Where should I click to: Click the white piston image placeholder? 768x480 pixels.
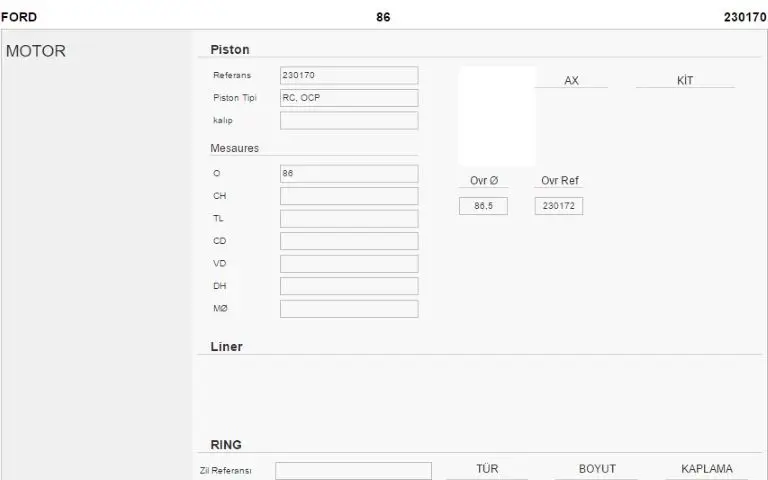coord(496,116)
